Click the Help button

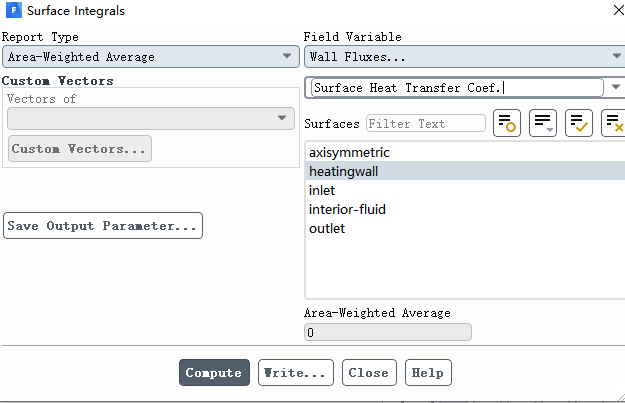[428, 373]
